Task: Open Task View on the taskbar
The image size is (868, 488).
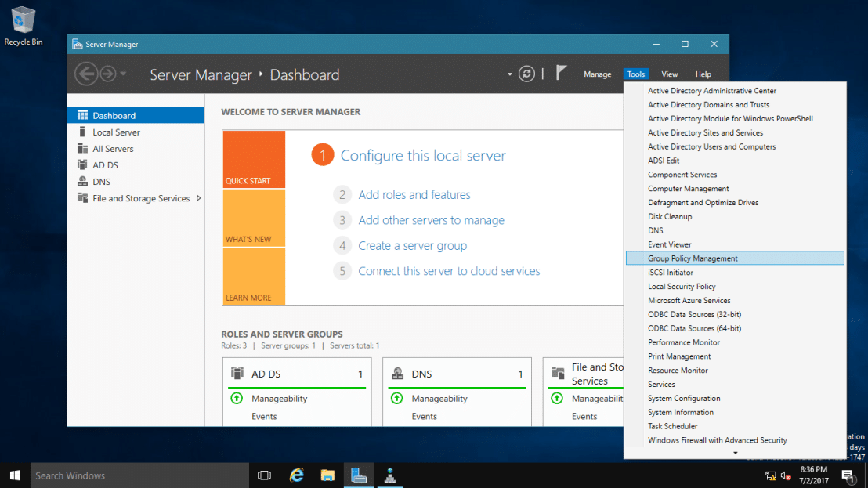Action: pyautogui.click(x=265, y=475)
